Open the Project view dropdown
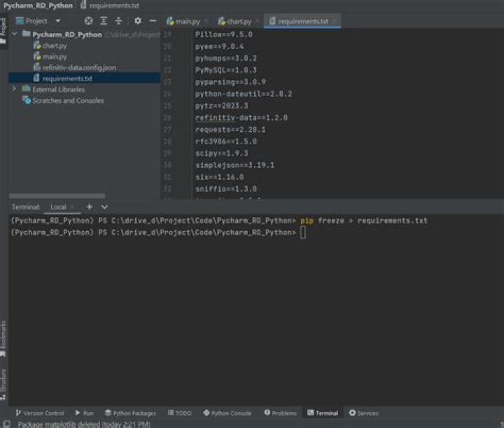This screenshot has width=504, height=428. (x=57, y=21)
